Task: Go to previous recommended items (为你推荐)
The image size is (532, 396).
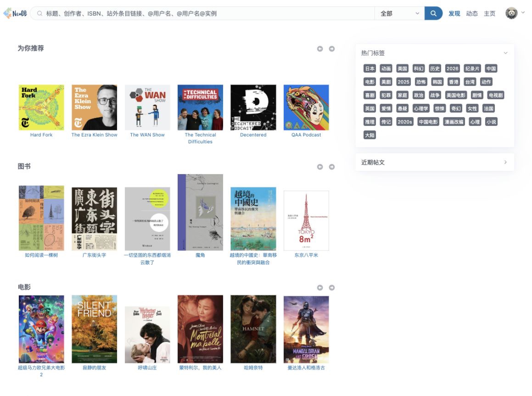Action: [320, 49]
